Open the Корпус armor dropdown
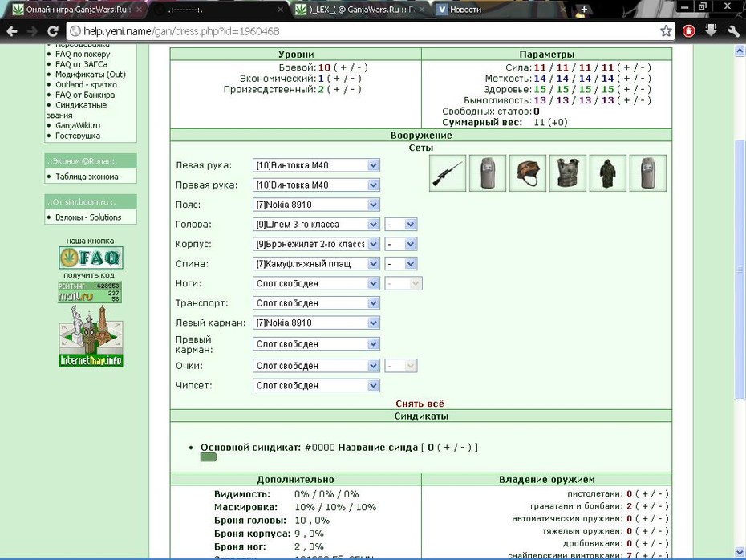The width and height of the screenshot is (746, 560). (x=316, y=244)
